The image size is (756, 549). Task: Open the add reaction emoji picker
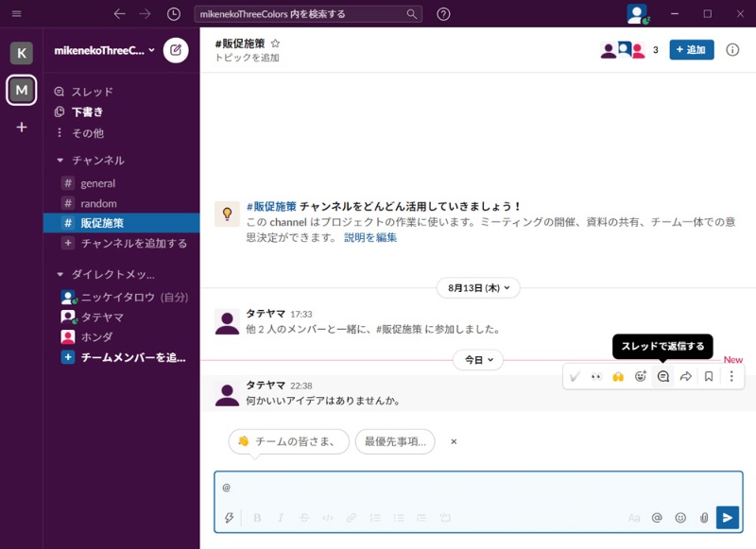[x=641, y=376]
